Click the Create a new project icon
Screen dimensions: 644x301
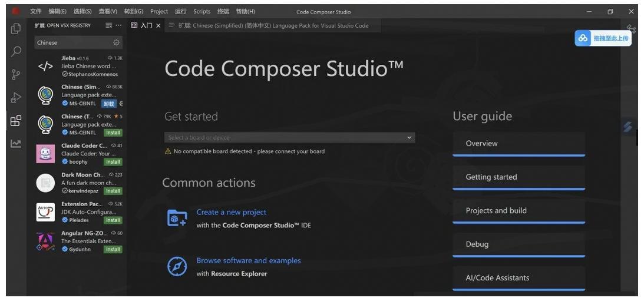pyautogui.click(x=177, y=218)
